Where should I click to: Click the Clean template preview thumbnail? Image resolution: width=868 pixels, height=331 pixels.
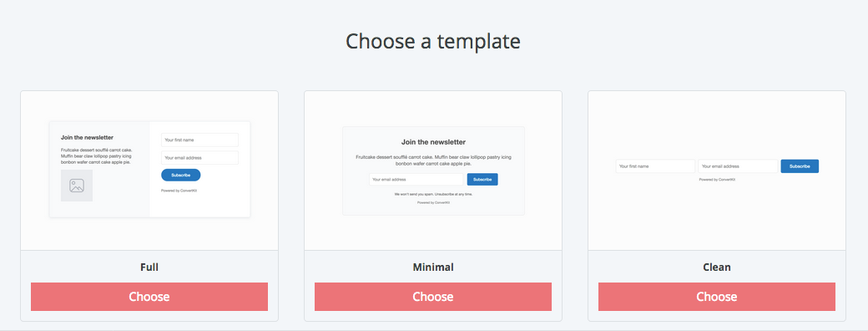pyautogui.click(x=717, y=171)
